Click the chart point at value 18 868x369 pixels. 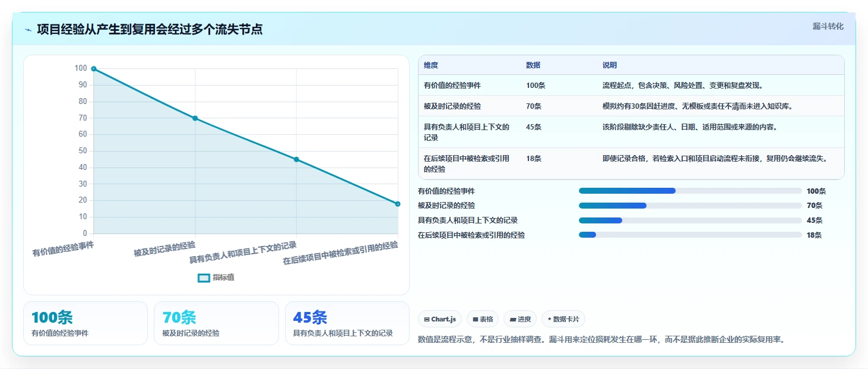(x=398, y=204)
